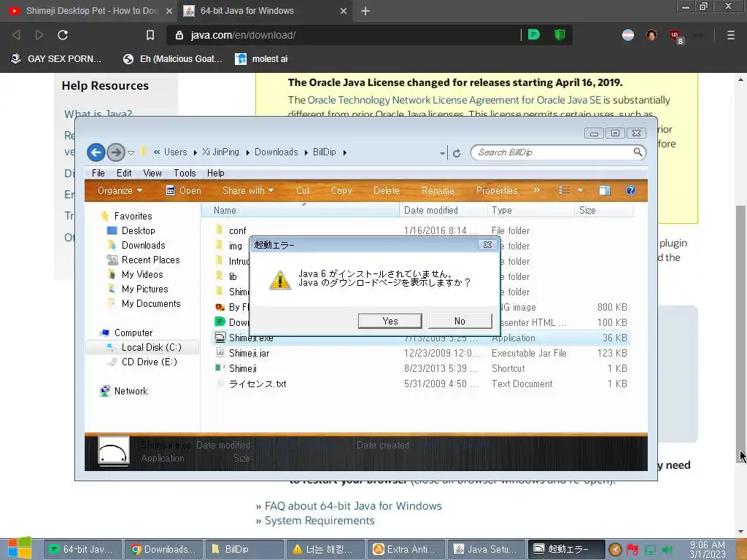Screen dimensions: 747x560
Task: Toggle the preview pane icon
Action: [x=605, y=190]
